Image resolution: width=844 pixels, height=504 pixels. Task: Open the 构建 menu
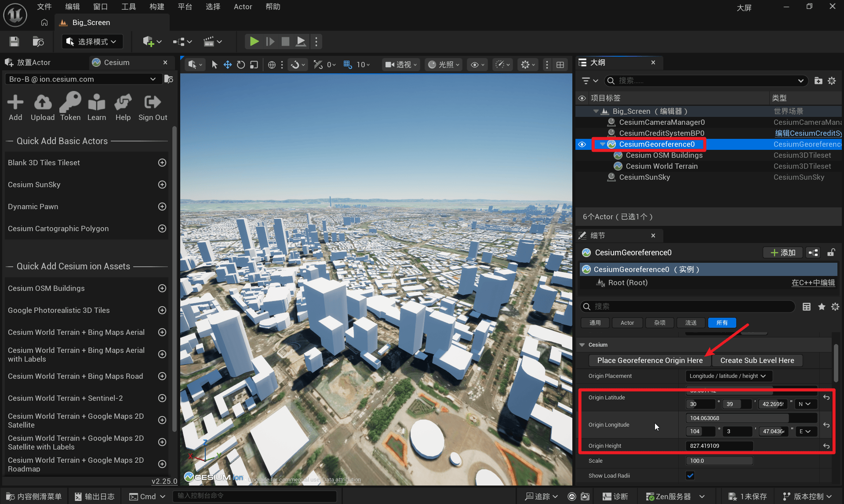(156, 7)
